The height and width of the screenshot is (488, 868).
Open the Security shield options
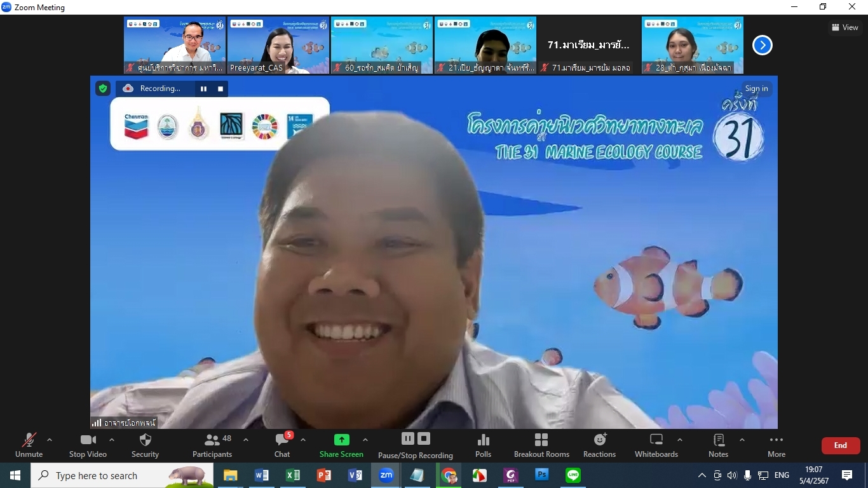tap(145, 445)
